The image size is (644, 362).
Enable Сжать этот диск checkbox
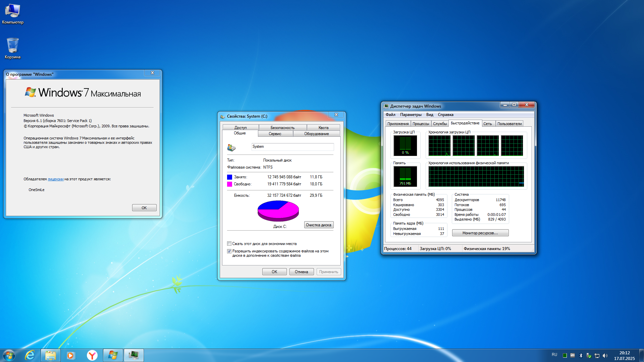(229, 244)
